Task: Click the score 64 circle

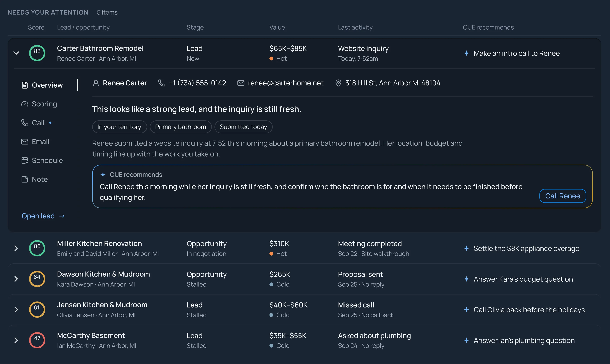Action: [x=37, y=279]
